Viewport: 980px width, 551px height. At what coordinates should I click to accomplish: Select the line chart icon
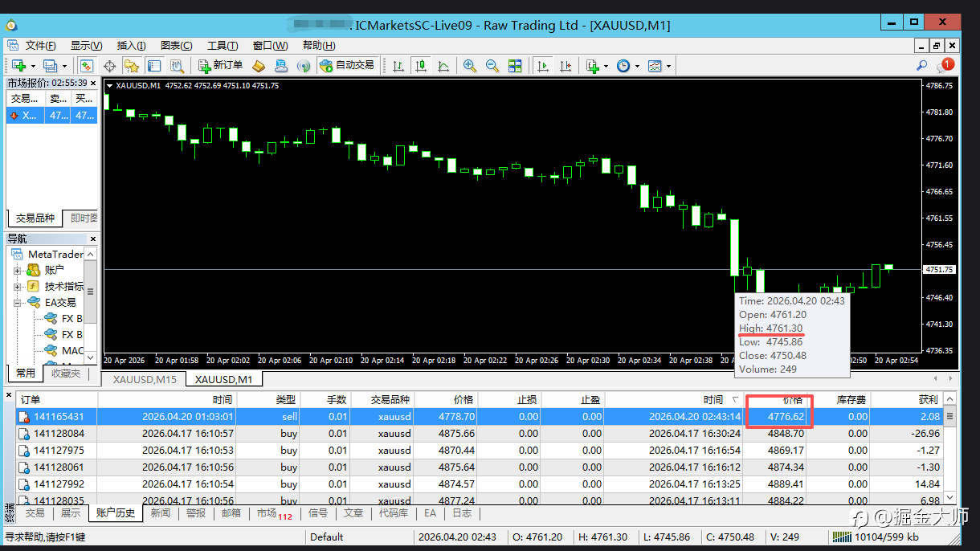coord(443,66)
